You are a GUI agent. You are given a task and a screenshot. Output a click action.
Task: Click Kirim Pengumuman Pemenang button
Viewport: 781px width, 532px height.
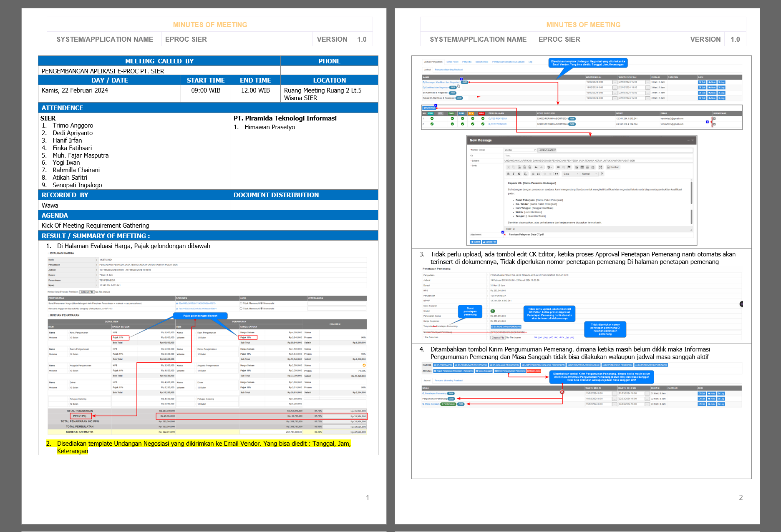(x=510, y=371)
